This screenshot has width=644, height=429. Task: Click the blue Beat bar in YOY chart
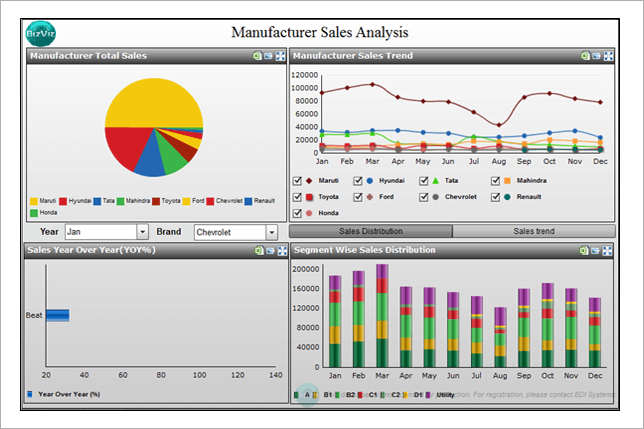(58, 315)
